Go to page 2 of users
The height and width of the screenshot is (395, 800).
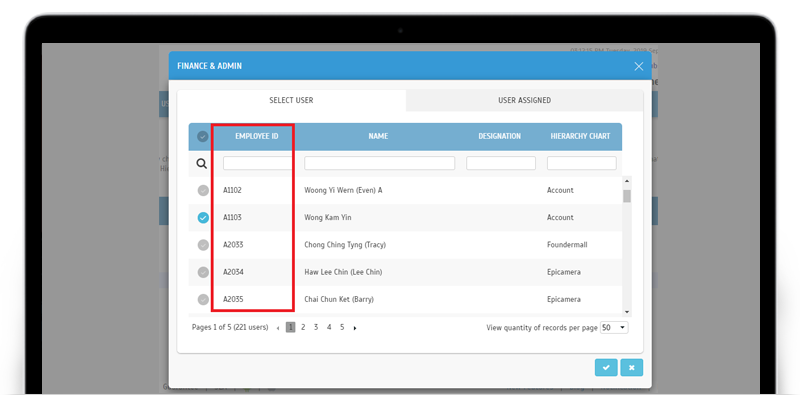click(x=303, y=328)
